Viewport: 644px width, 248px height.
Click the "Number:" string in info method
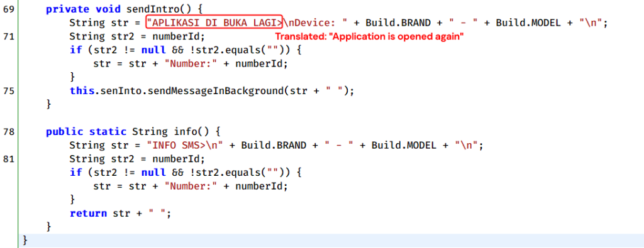tap(191, 186)
